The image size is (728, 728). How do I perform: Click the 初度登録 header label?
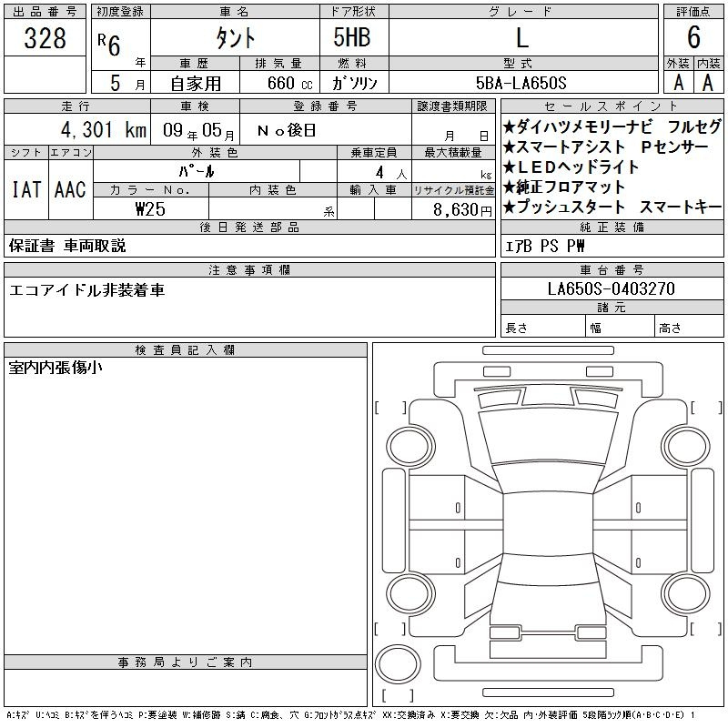(121, 12)
